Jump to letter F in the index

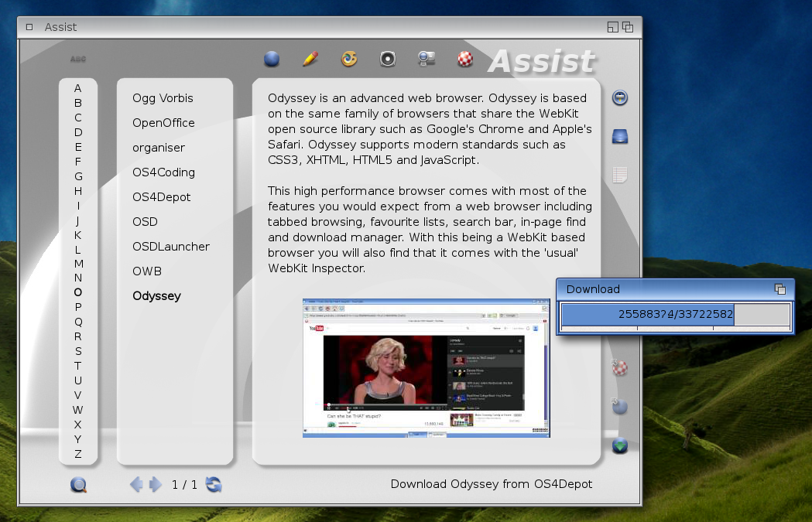point(77,162)
